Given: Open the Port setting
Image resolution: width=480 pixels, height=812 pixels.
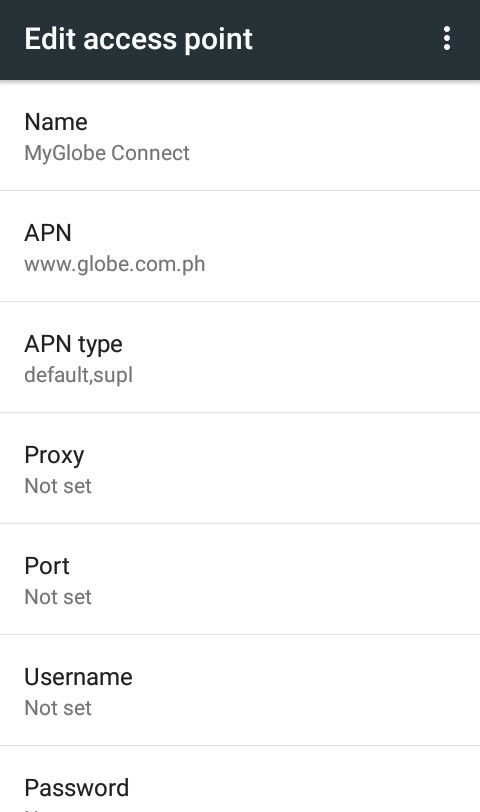Looking at the screenshot, I should [240, 579].
